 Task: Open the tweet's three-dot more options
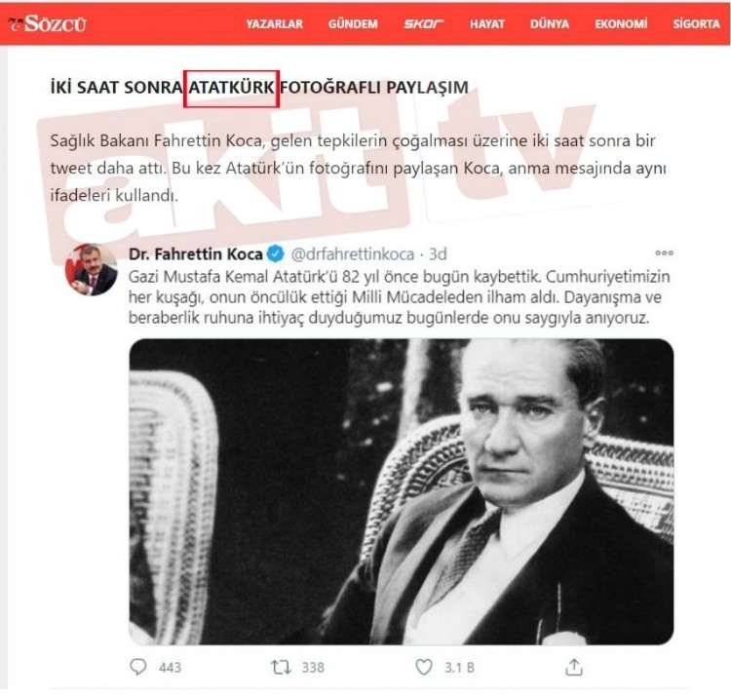663,253
